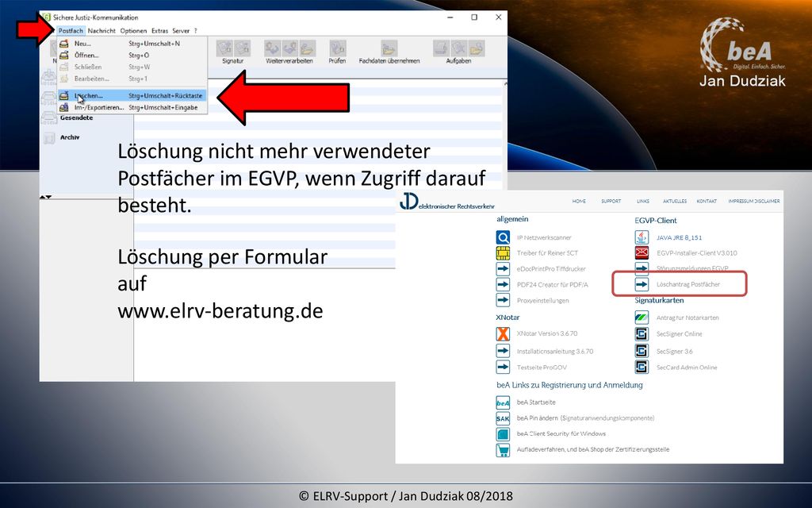Screen dimensions: 812x508
Task: Open the Treiber für Reiner SCT link
Action: [547, 253]
